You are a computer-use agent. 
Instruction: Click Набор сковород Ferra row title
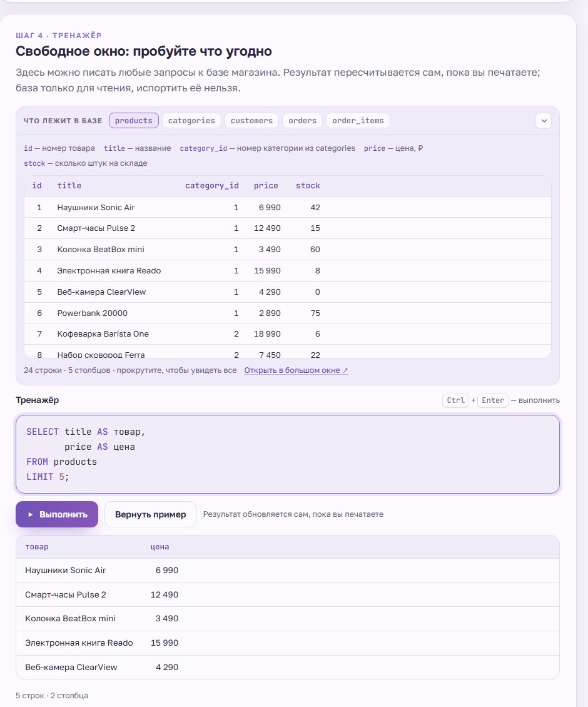pos(101,354)
